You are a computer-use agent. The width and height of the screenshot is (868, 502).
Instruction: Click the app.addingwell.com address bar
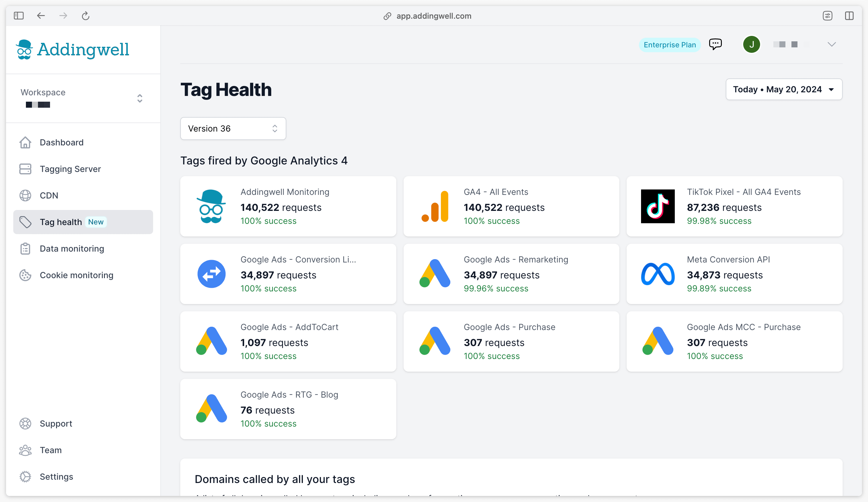[427, 16]
